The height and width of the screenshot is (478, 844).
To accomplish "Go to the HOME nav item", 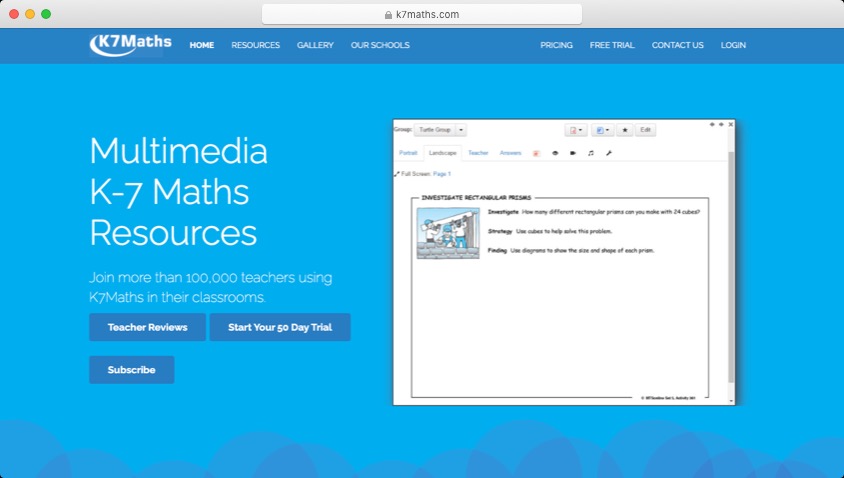I will (x=201, y=45).
